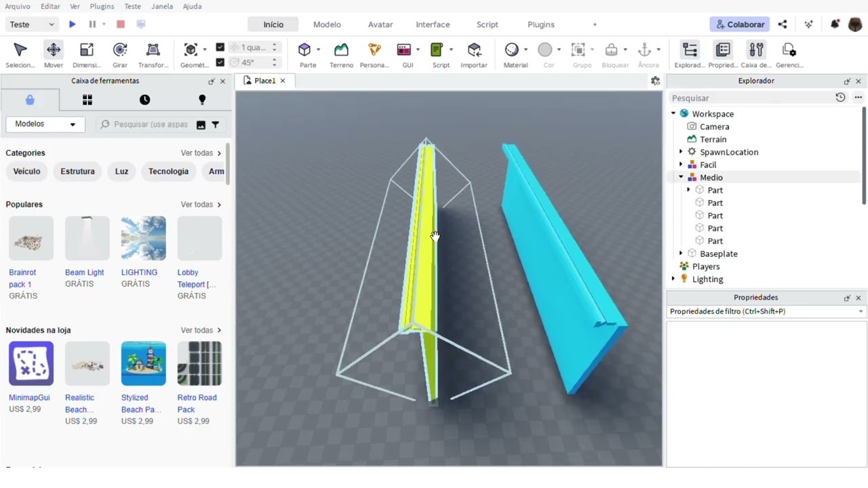The height and width of the screenshot is (488, 868).
Task: Toggle the Propriedades panel
Action: pos(723,54)
